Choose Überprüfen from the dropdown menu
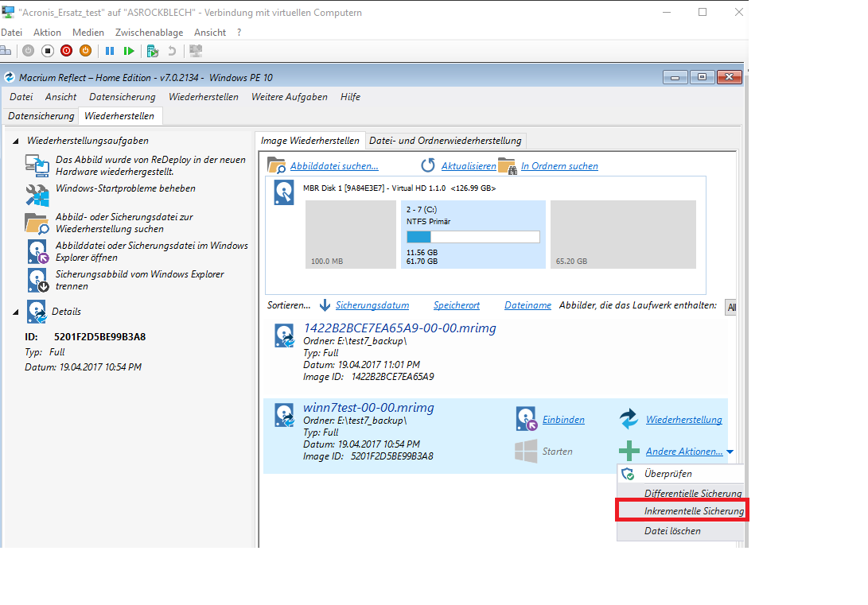The height and width of the screenshot is (605, 868). 680,474
